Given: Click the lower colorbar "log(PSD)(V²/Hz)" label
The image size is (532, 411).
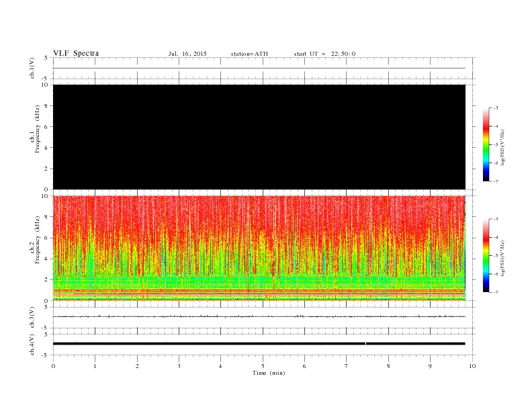Looking at the screenshot, I should [x=503, y=258].
